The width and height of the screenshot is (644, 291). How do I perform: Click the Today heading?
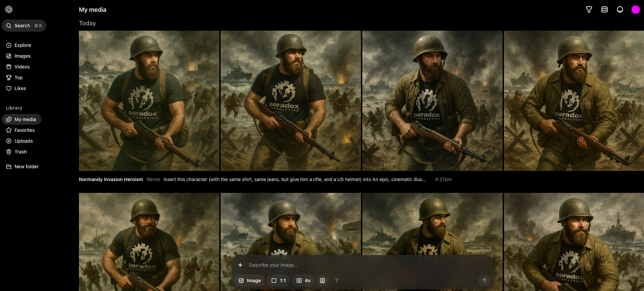coord(87,23)
